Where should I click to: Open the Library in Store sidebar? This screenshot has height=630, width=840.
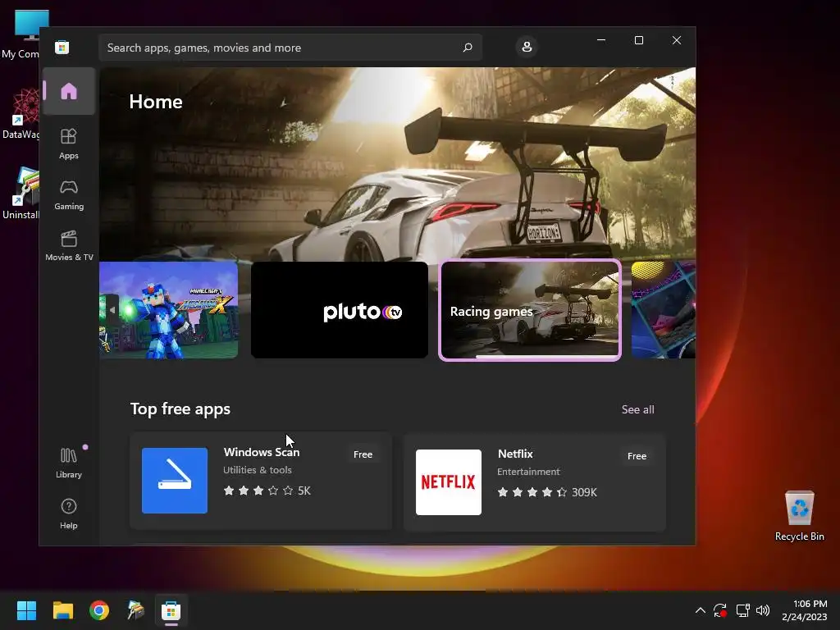tap(69, 463)
